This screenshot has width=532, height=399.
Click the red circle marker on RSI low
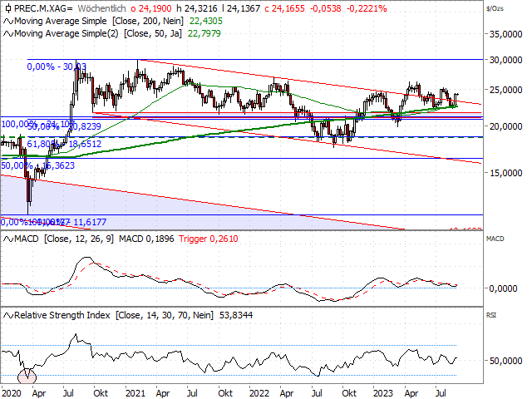tap(27, 376)
